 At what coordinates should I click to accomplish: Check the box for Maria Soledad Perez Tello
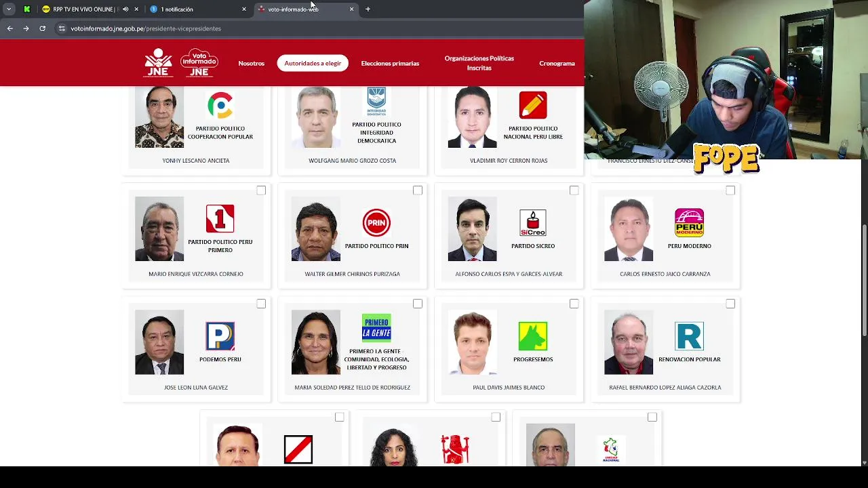tap(418, 304)
